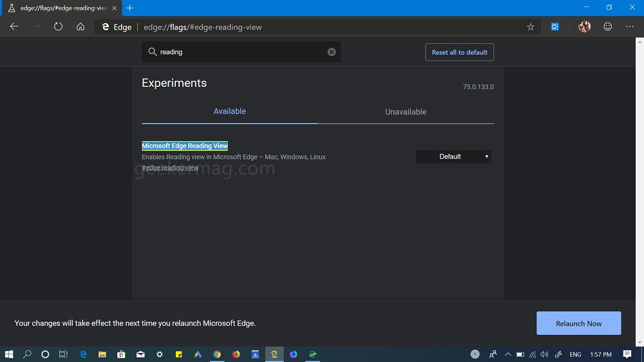The height and width of the screenshot is (362, 644).
Task: Show hidden system tray icons
Action: tap(508, 354)
